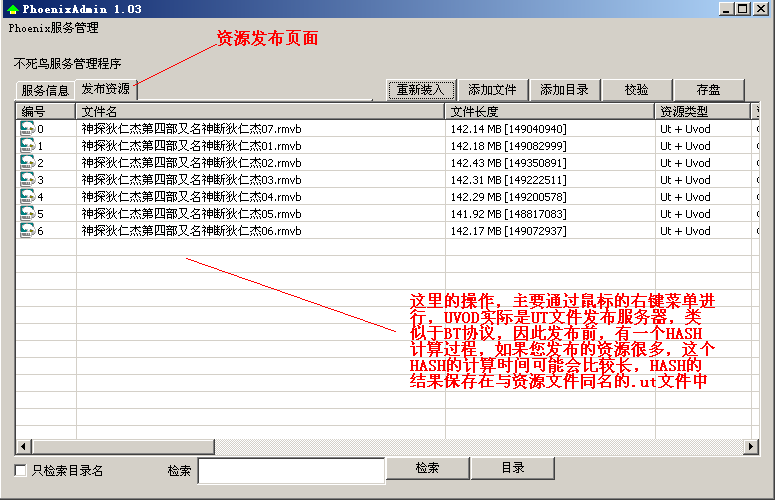Open the Phoenix服务管理 menu

(x=53, y=28)
